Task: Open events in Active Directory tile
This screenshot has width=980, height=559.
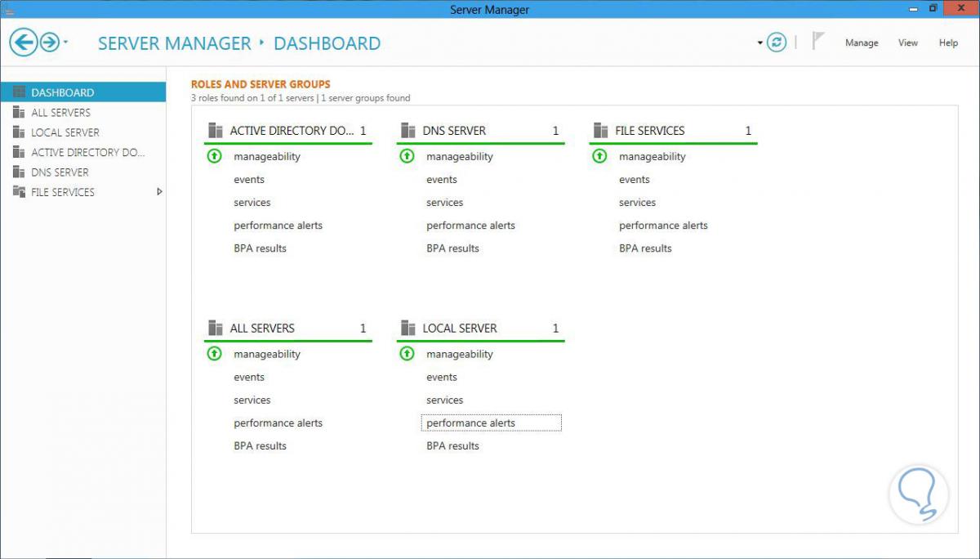Action: click(x=249, y=180)
